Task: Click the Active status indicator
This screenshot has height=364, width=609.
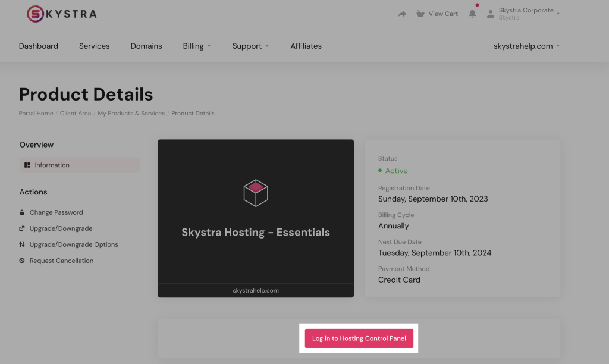Action: [393, 171]
